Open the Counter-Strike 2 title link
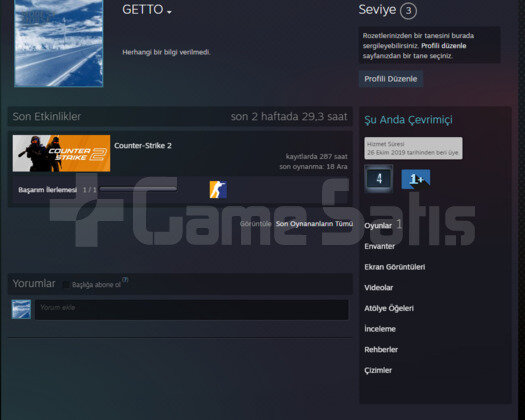Screen dimensions: 525x420 click(143, 145)
